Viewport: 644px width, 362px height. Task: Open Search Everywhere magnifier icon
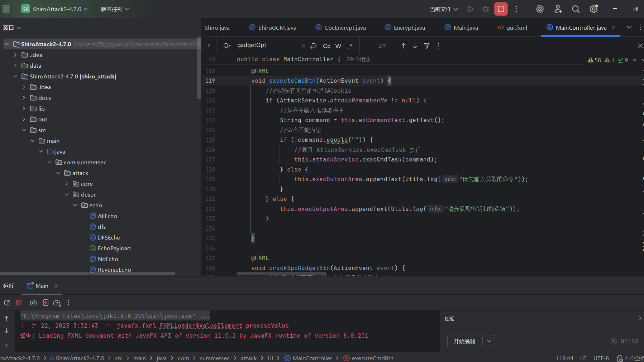pyautogui.click(x=576, y=9)
